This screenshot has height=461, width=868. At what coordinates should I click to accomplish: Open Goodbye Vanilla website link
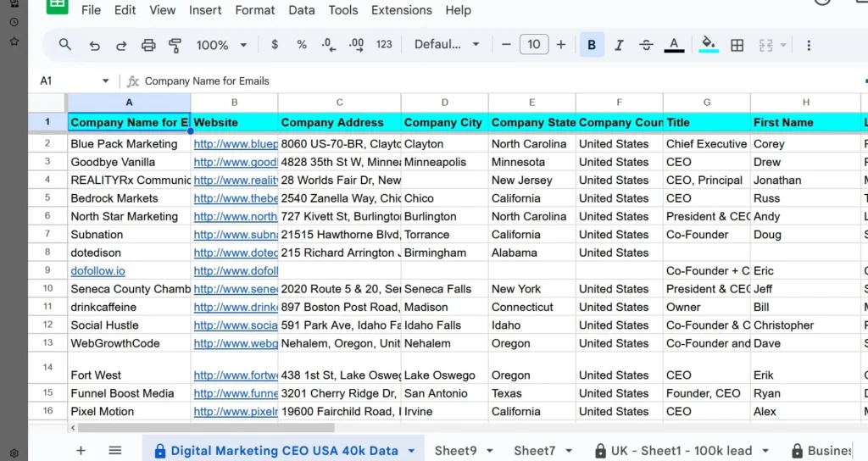[x=236, y=162]
